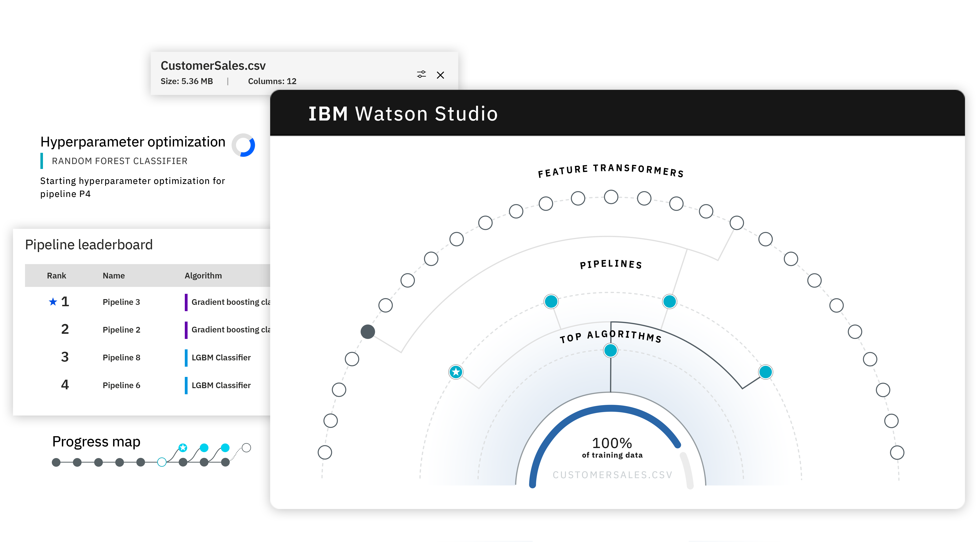Click Columns: 12 text
Viewport: 980px width, 551px height.
pyautogui.click(x=272, y=81)
